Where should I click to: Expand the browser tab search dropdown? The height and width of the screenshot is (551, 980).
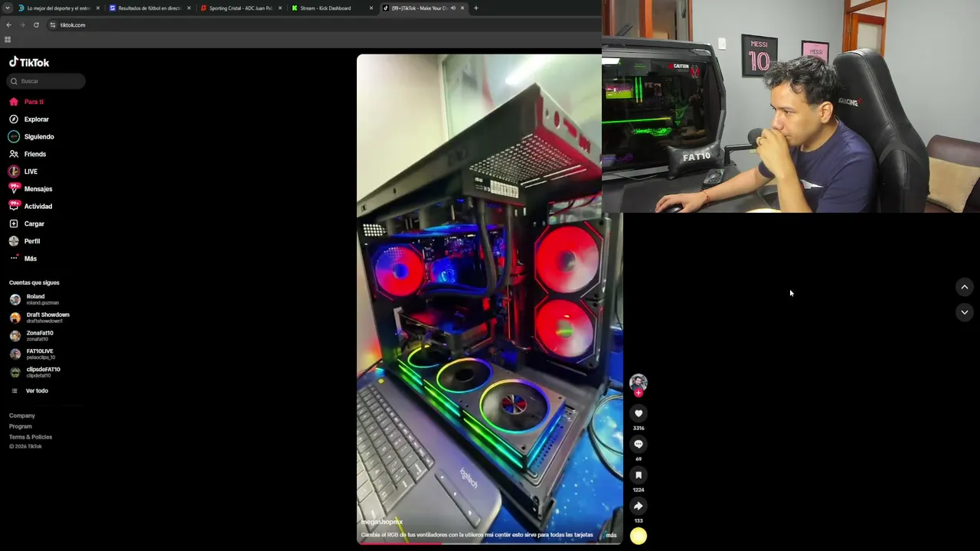(7, 8)
